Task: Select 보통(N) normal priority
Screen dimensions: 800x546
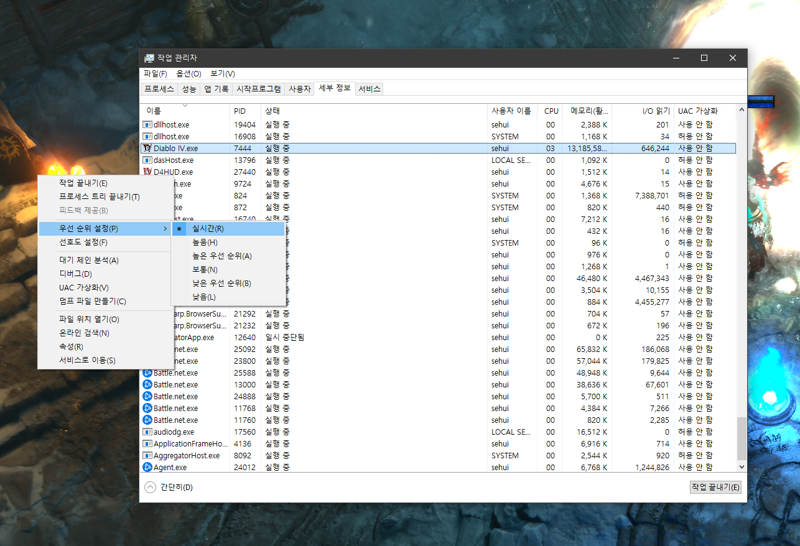Action: 229,269
